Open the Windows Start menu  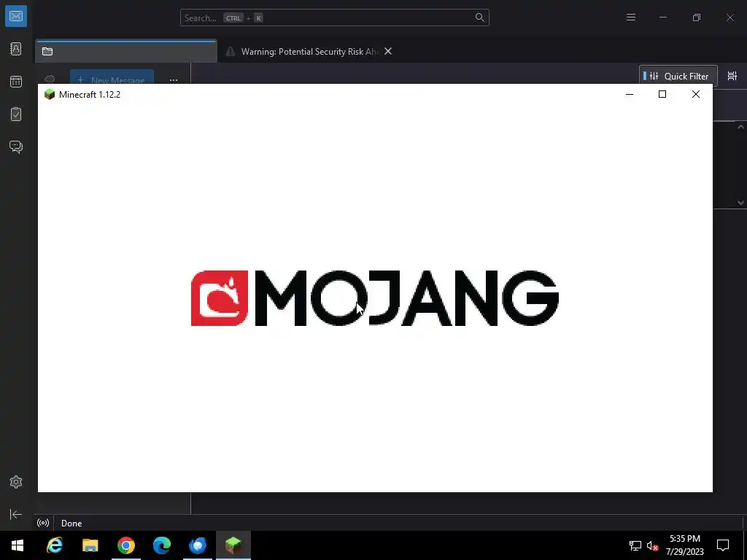click(x=18, y=545)
